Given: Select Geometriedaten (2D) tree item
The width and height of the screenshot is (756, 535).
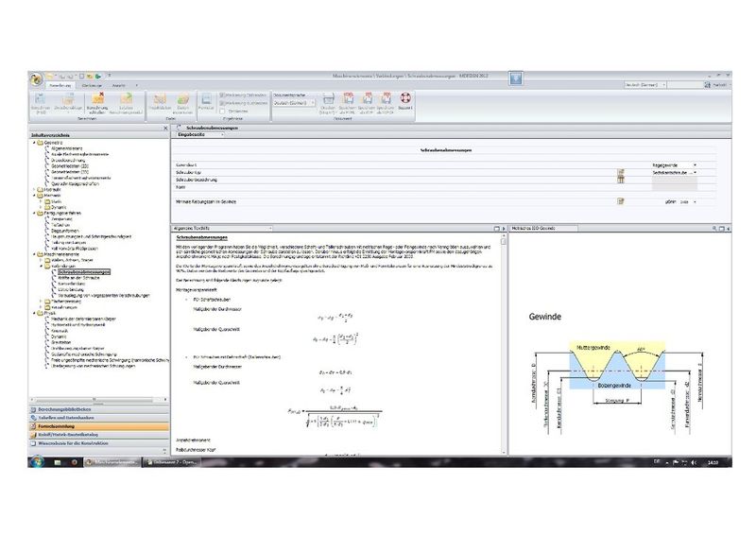Looking at the screenshot, I should [x=70, y=166].
